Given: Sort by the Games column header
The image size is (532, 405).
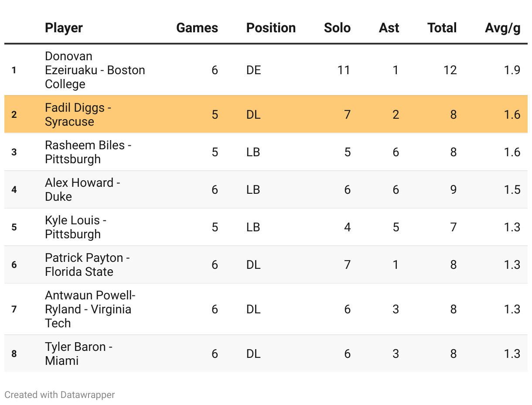Looking at the screenshot, I should 197,28.
